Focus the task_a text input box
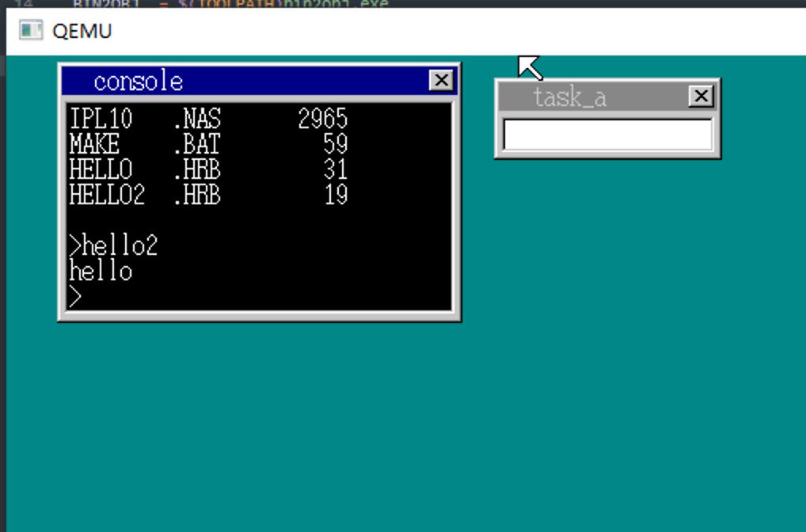This screenshot has height=532, width=806. pos(607,135)
